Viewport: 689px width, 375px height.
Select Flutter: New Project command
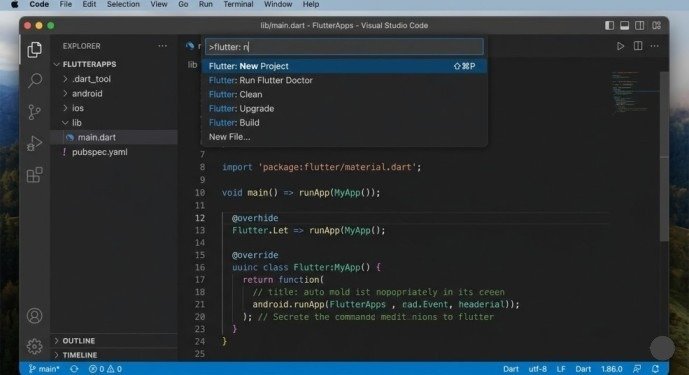(344, 66)
